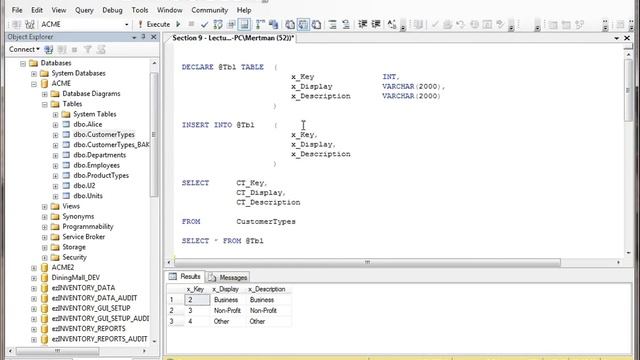This screenshot has height=360, width=640.
Task: Parse the query with the checkmark icon
Action: 204,25
